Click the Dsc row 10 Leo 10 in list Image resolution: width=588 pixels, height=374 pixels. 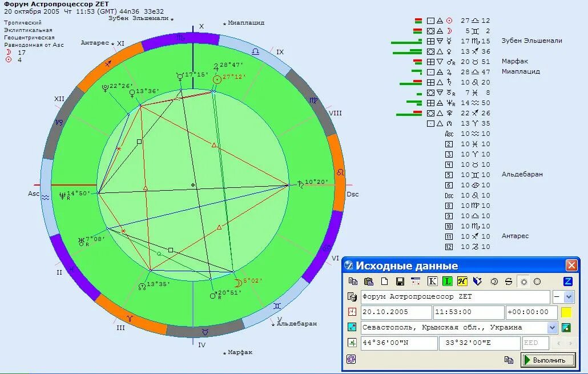click(x=467, y=195)
